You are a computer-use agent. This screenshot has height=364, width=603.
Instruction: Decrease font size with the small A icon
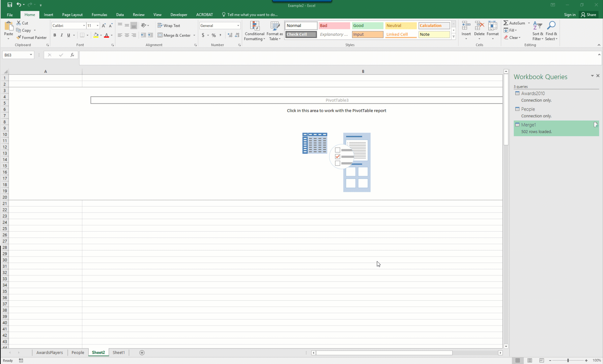(x=111, y=26)
